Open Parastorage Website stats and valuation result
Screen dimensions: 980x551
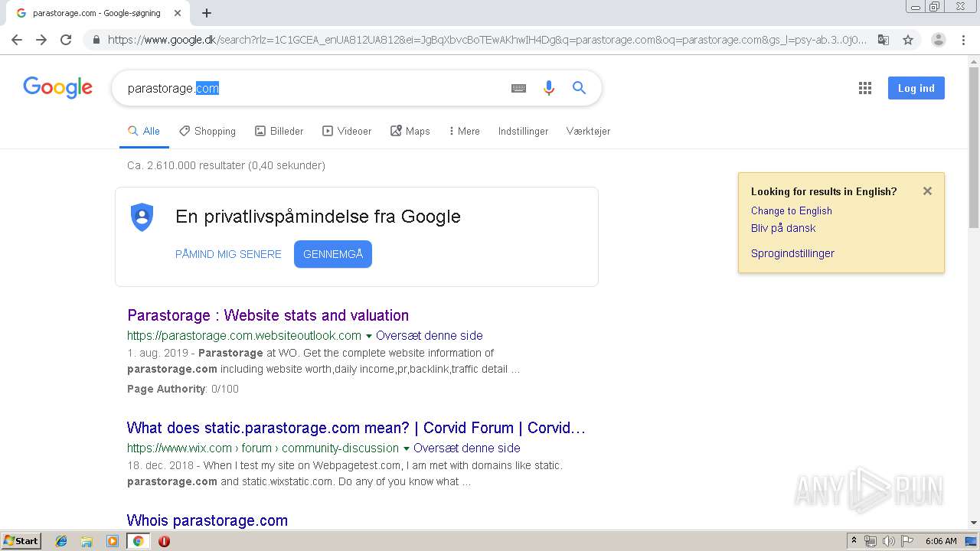pyautogui.click(x=268, y=315)
